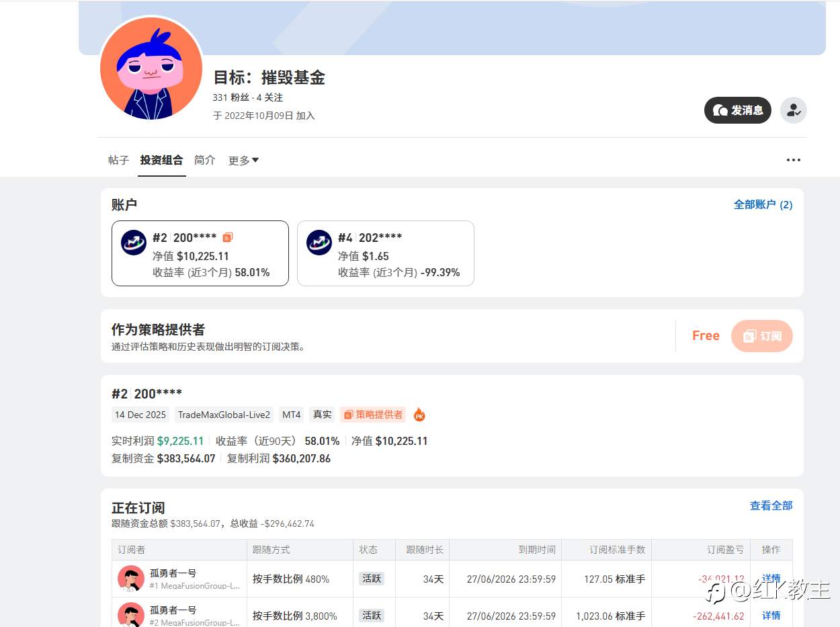Open 孤勇者一号 name in #2 MegaFusionGroup row
The height and width of the screenshot is (627, 840).
(173, 610)
